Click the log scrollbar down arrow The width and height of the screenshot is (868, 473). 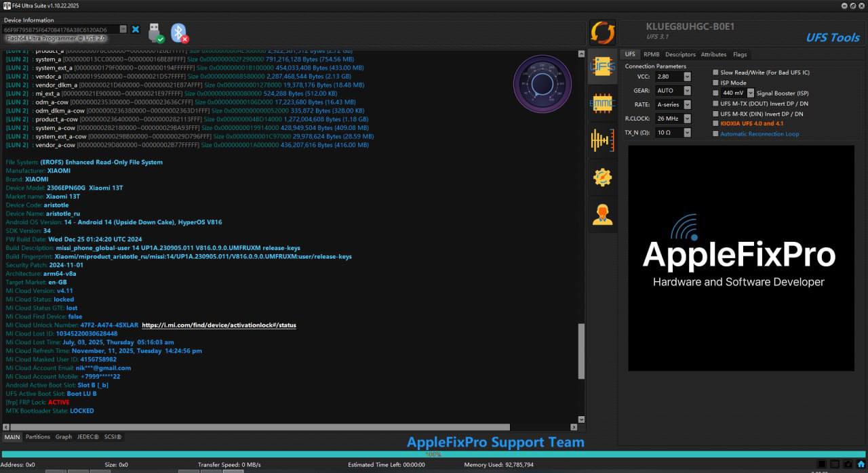coord(580,419)
